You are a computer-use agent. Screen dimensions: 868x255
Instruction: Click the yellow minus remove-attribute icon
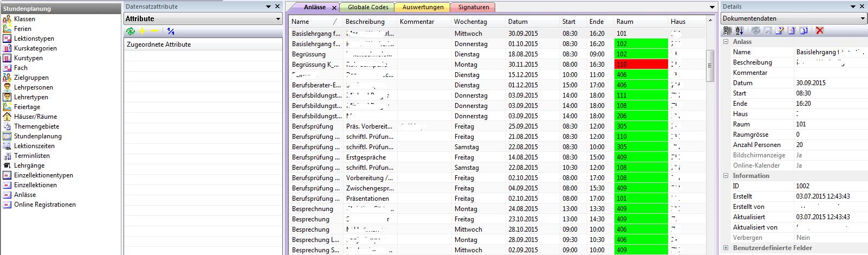point(154,31)
